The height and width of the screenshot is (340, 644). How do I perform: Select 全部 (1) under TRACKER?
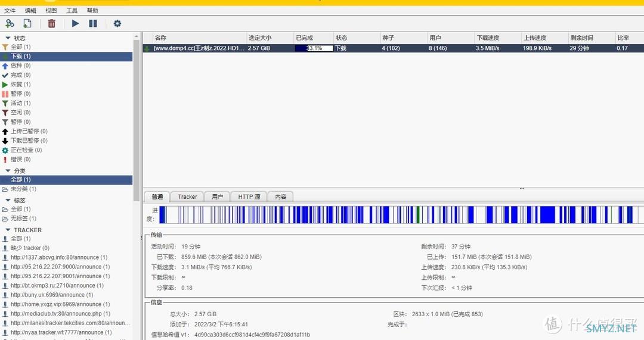(x=66, y=239)
